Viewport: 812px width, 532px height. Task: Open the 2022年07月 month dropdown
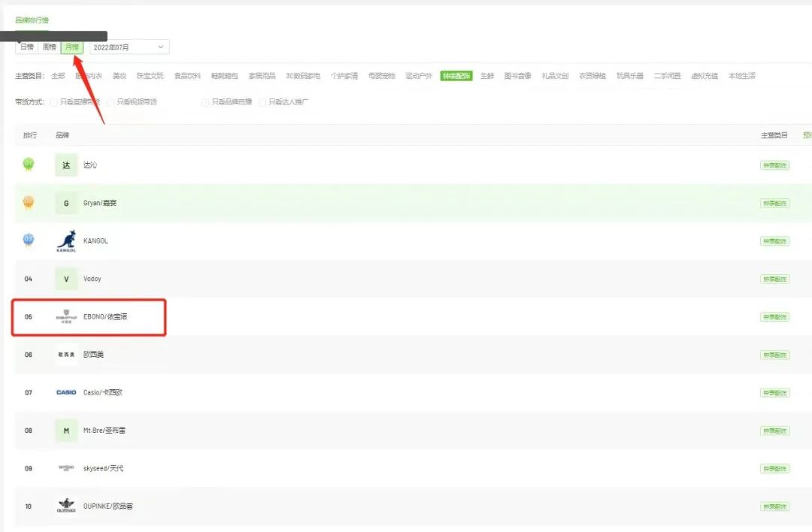tap(129, 47)
